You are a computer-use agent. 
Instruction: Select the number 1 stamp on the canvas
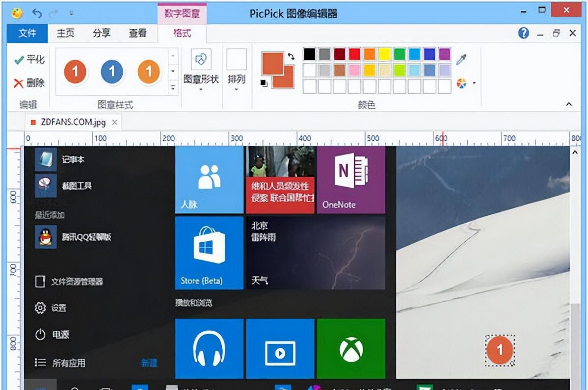500,350
